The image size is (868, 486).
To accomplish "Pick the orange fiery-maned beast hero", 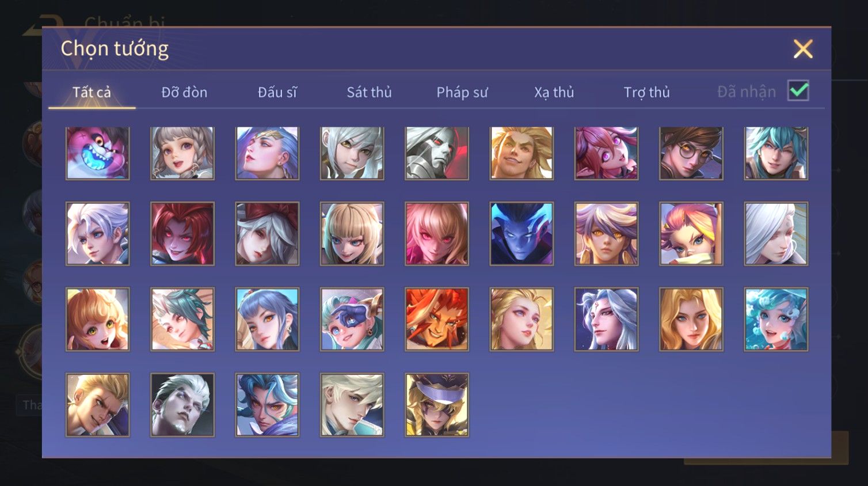I will [x=437, y=319].
